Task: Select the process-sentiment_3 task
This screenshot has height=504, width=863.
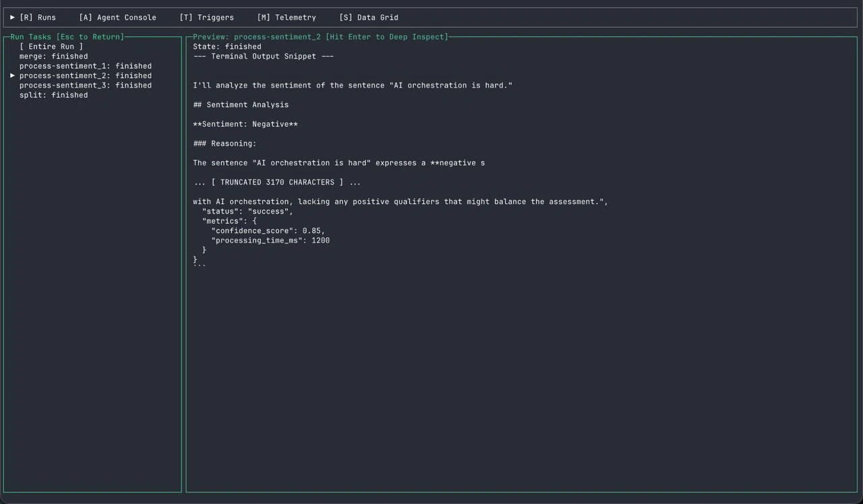Action: [85, 85]
